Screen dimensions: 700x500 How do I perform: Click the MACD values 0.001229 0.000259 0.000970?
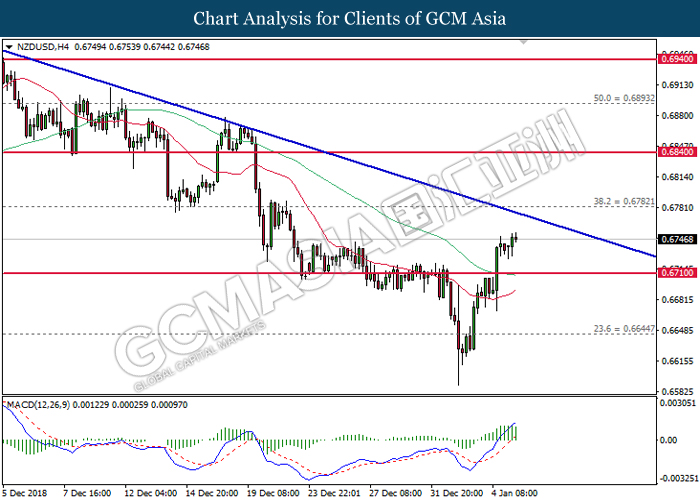click(x=130, y=405)
